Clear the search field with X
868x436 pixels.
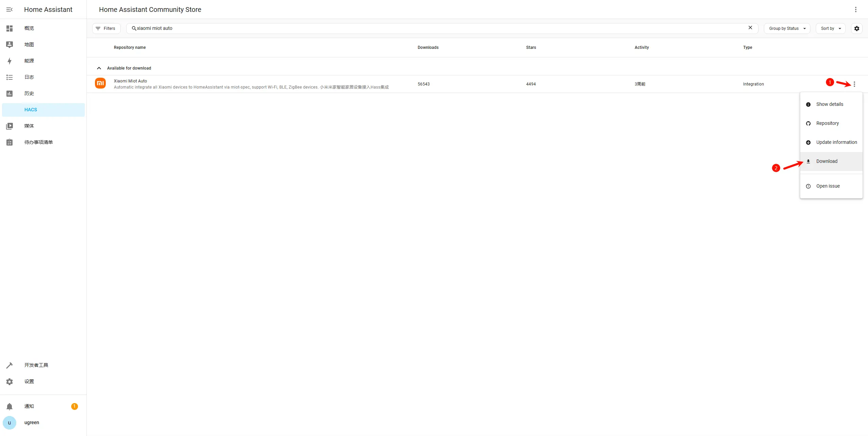coord(750,28)
